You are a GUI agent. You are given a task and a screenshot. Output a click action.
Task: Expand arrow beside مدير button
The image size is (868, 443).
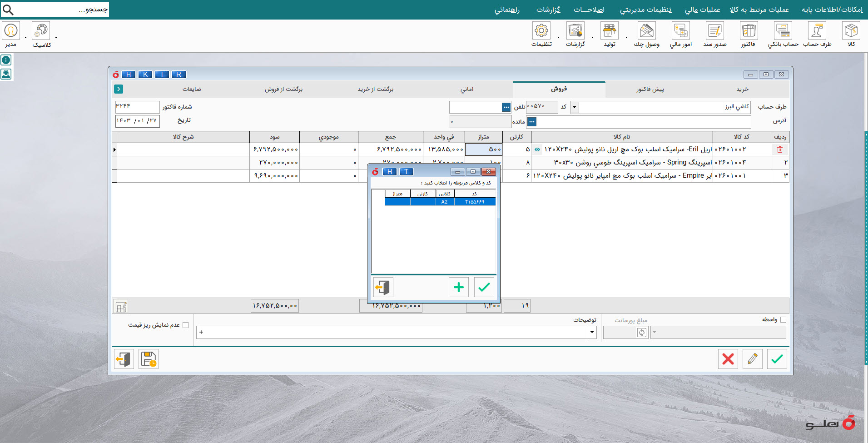coord(25,38)
